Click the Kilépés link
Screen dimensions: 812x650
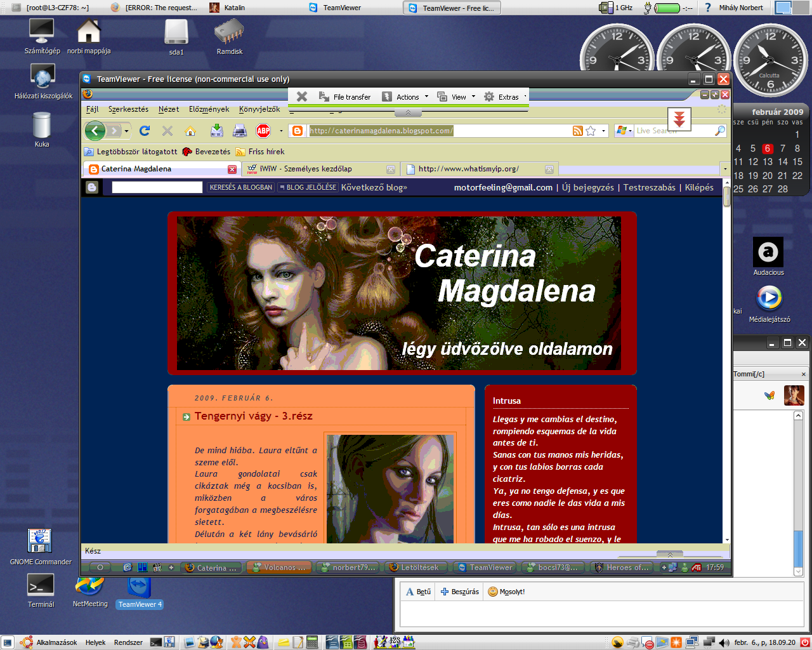[699, 187]
